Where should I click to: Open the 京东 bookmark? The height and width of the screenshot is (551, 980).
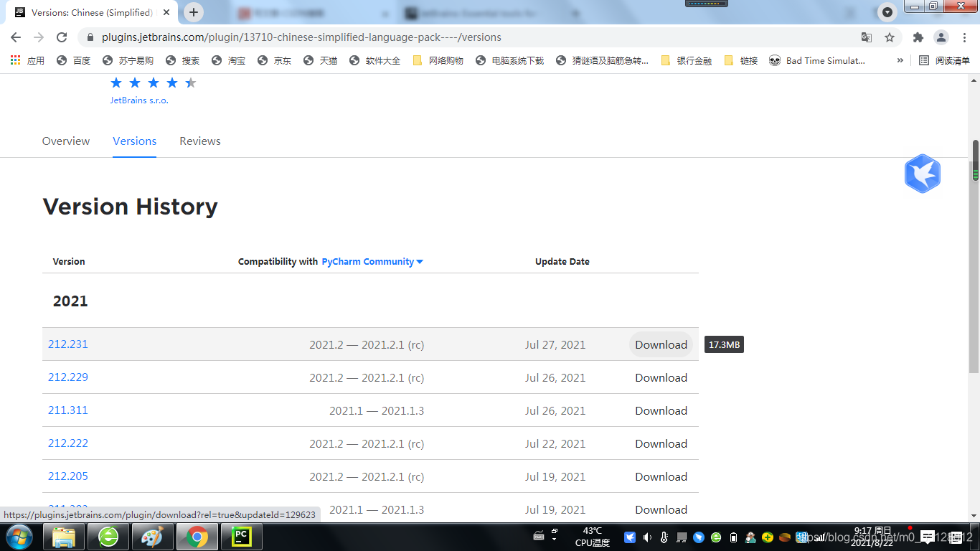274,61
